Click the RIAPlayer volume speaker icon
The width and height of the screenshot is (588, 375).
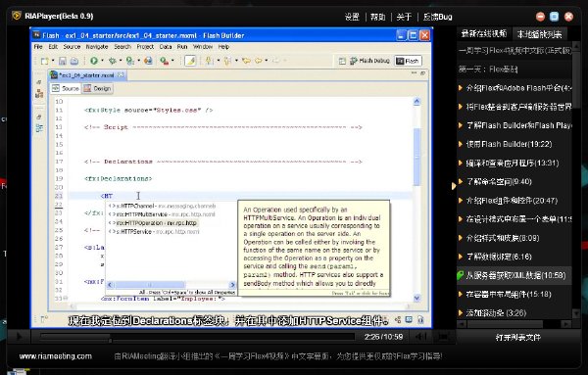point(421,337)
